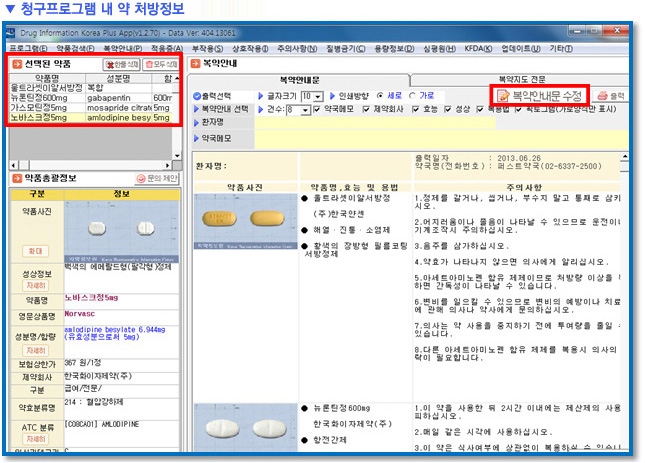The image size is (645, 463).
Task: Click the blue arrow beside 약국메모
Action: (197, 139)
